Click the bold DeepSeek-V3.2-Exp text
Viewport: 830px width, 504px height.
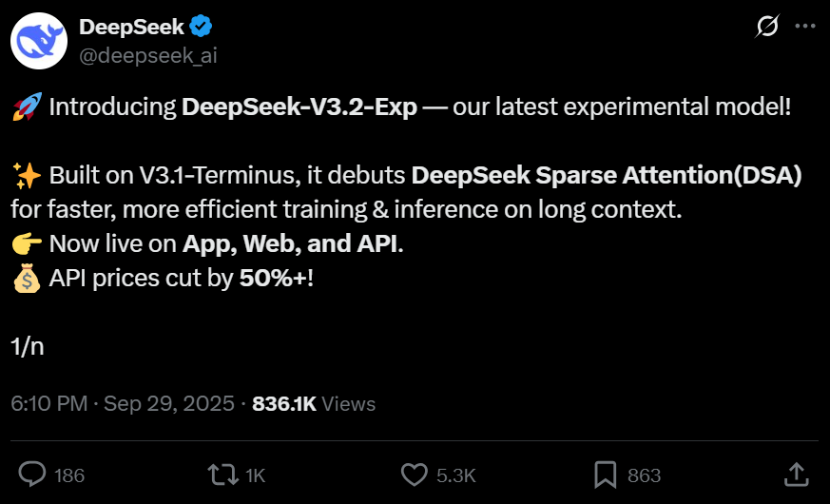tap(299, 107)
